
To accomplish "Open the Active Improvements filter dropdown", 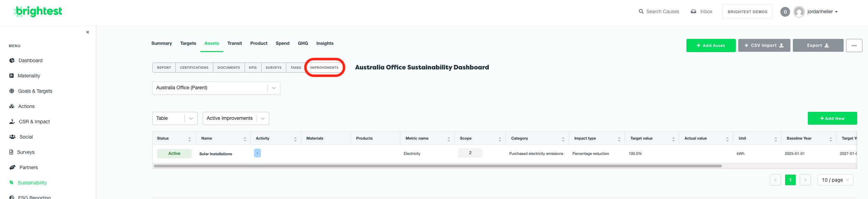I will (x=263, y=118).
